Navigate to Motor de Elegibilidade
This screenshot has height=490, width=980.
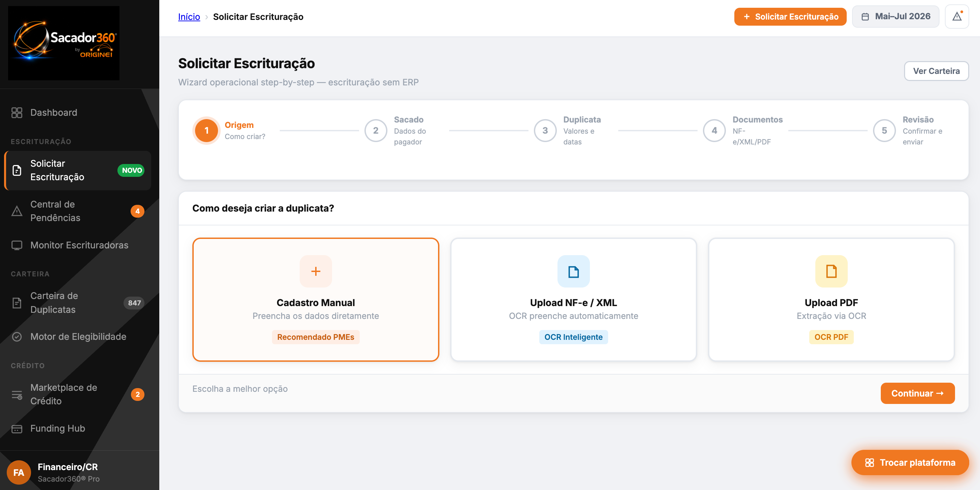point(78,337)
